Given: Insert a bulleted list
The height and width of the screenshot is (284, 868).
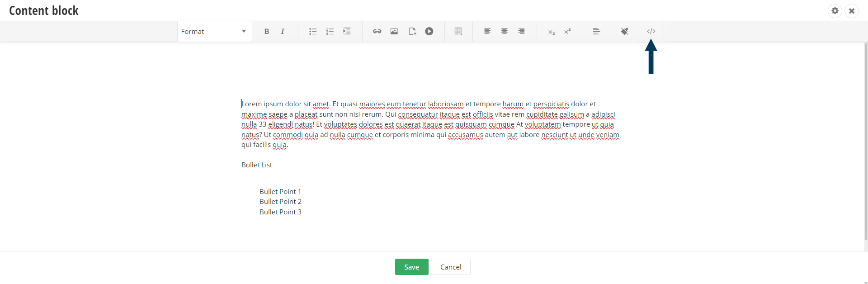Looking at the screenshot, I should tap(313, 31).
